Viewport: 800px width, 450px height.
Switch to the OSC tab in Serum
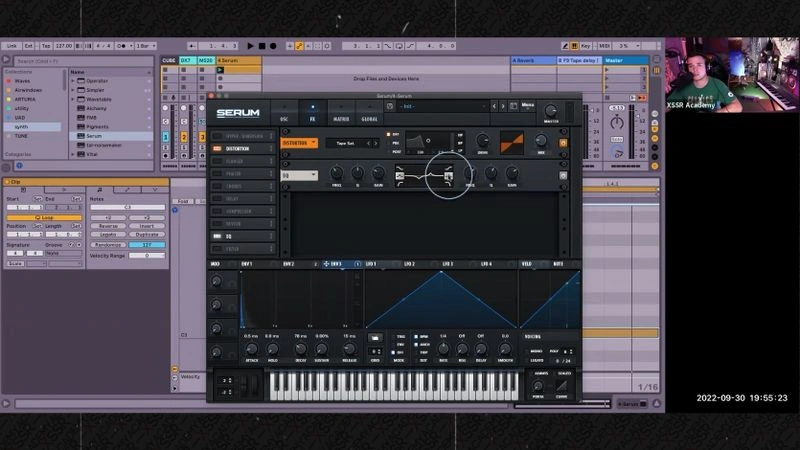tap(284, 113)
